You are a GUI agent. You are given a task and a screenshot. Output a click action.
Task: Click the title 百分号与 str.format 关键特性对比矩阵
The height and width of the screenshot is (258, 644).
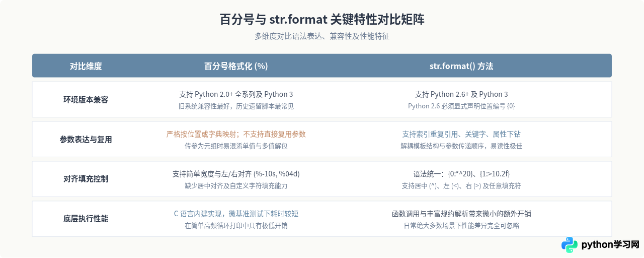322,20
